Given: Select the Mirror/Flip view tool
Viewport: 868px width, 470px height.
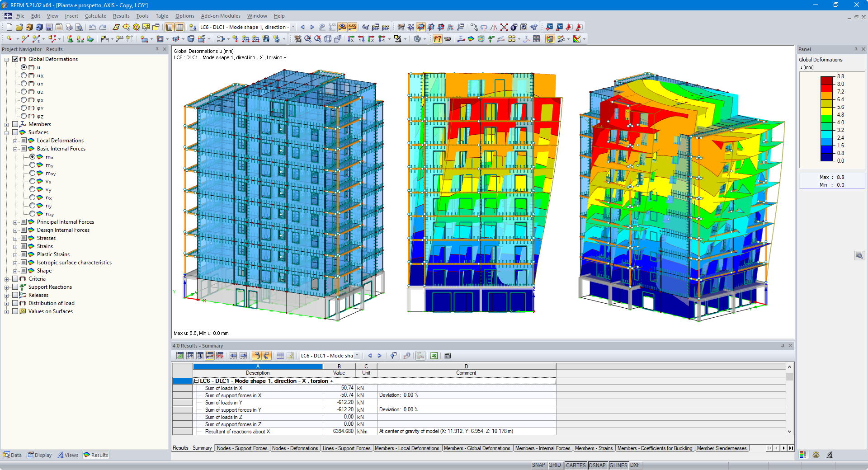Looking at the screenshot, I should [494, 27].
